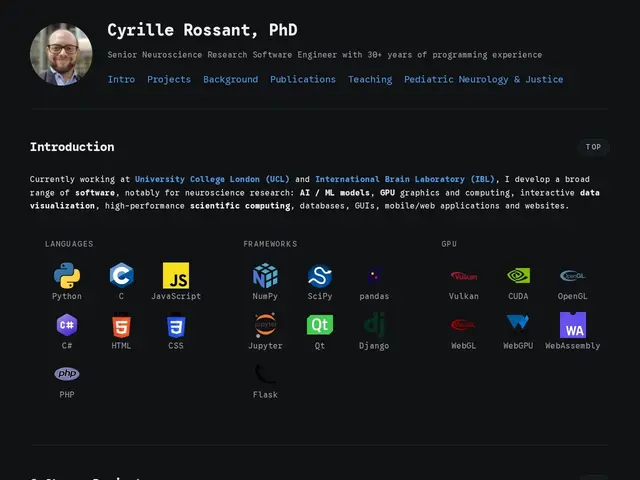Open Pediatric Neurology & Justice link
Viewport: 640px width, 480px height.
coord(484,79)
